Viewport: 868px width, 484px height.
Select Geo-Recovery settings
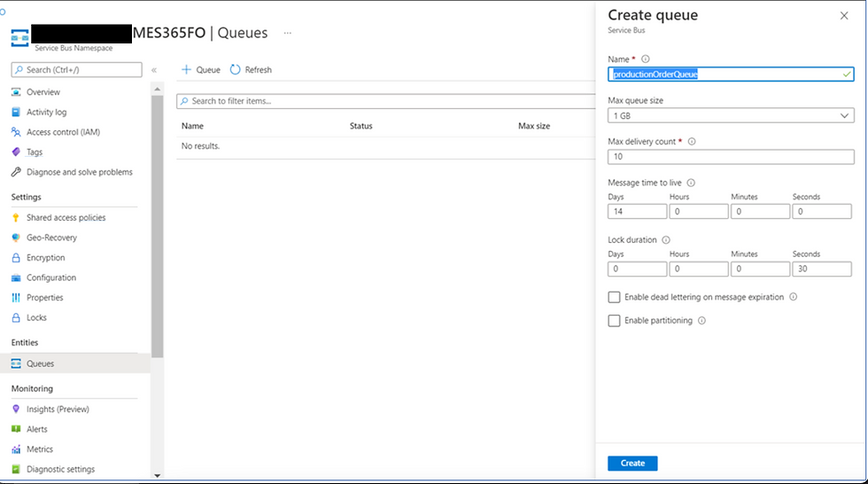51,238
